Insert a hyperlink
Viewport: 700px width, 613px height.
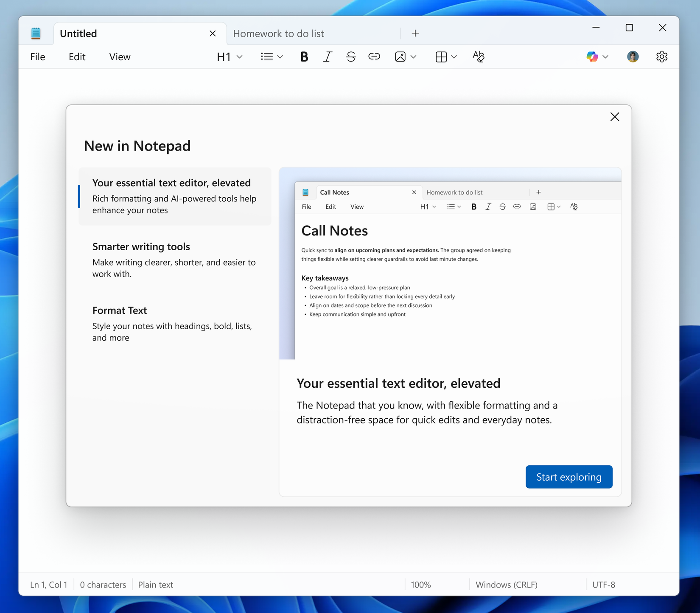point(374,56)
